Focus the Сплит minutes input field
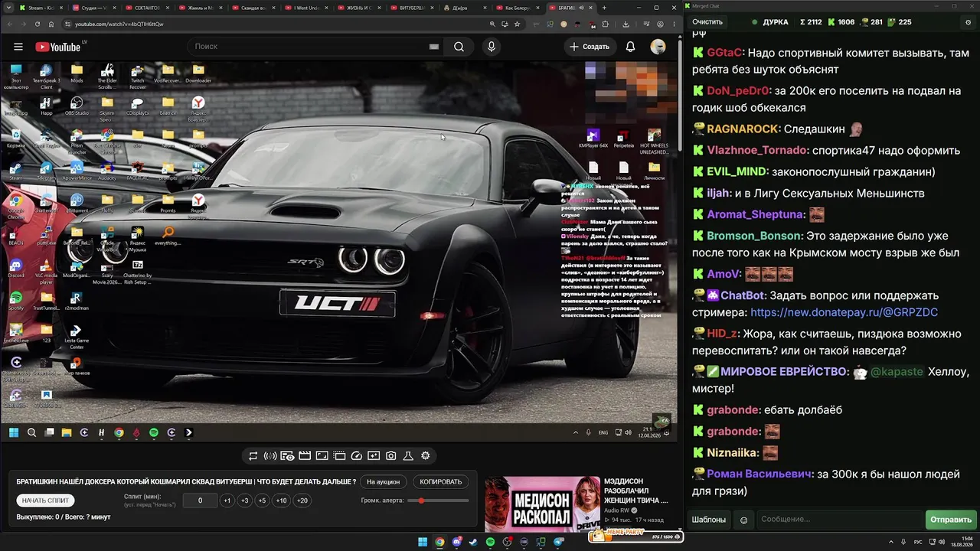Image resolution: width=980 pixels, height=551 pixels. (200, 500)
